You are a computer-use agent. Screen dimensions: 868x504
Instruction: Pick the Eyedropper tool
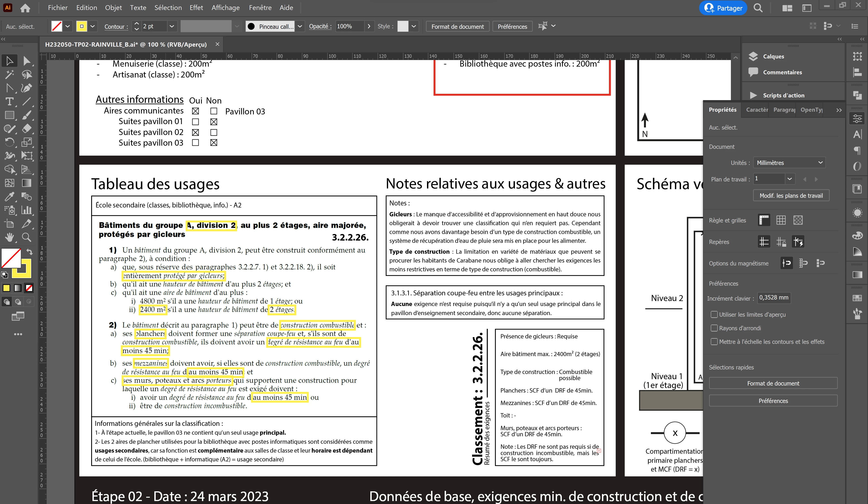point(9,197)
